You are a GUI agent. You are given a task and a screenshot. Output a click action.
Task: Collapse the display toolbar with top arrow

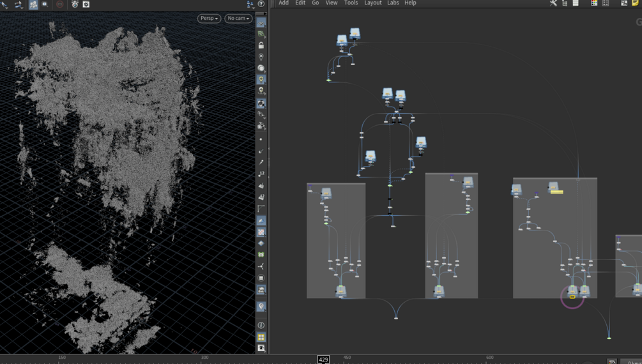pyautogui.click(x=261, y=13)
